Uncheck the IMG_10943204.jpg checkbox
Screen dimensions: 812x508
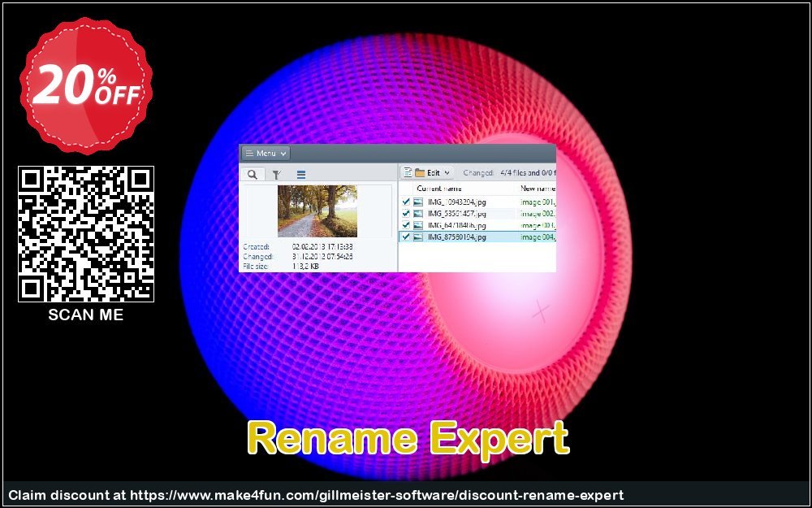click(x=406, y=202)
